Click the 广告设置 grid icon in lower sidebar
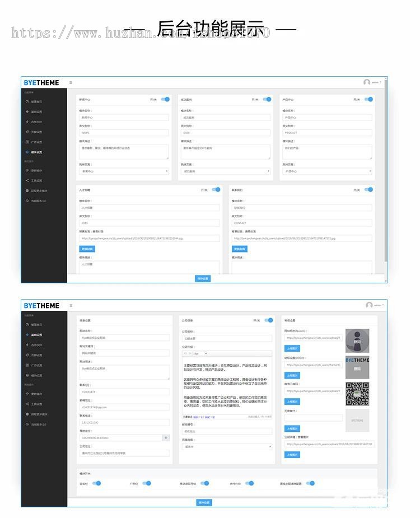 click(x=27, y=365)
